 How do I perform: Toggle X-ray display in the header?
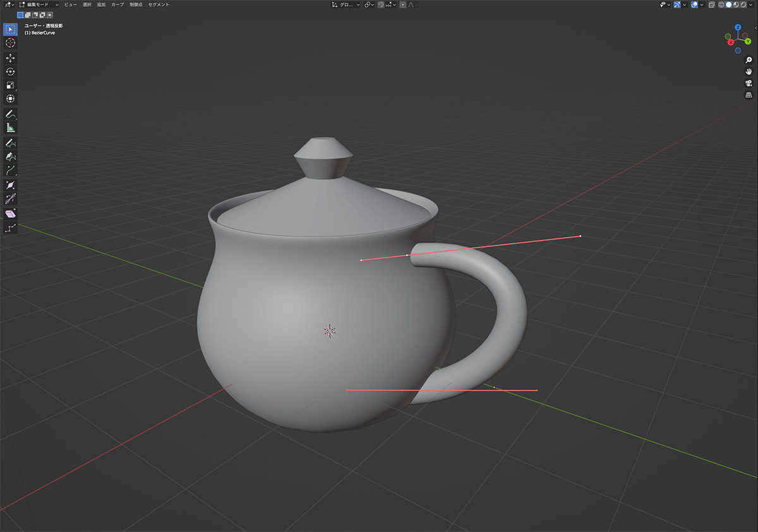tap(711, 4)
